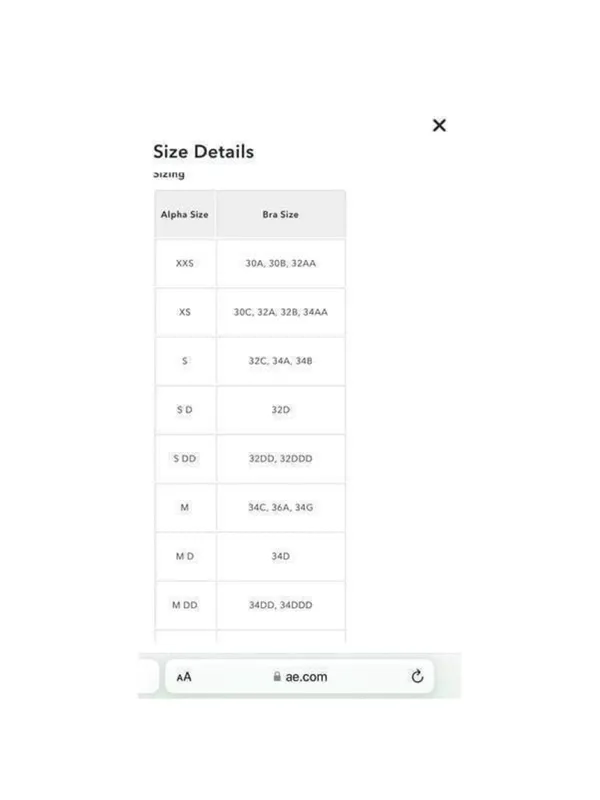Select the ae.com address bar
The height and width of the screenshot is (800, 600).
pyautogui.click(x=299, y=677)
